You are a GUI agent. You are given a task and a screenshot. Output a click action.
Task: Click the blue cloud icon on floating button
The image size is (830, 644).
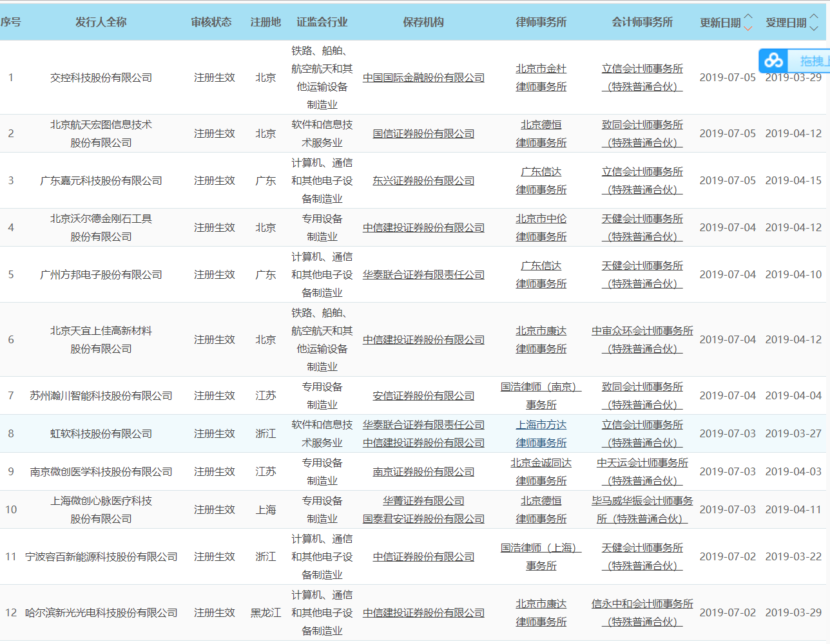774,61
